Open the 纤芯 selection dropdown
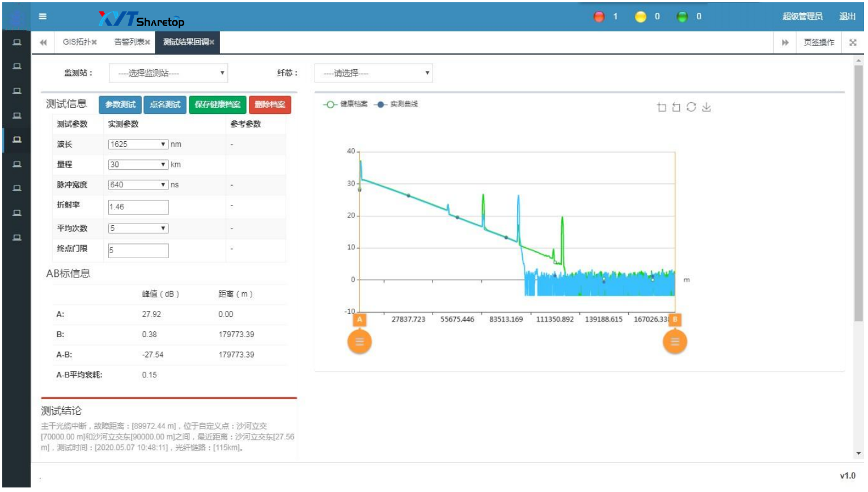 tap(374, 73)
